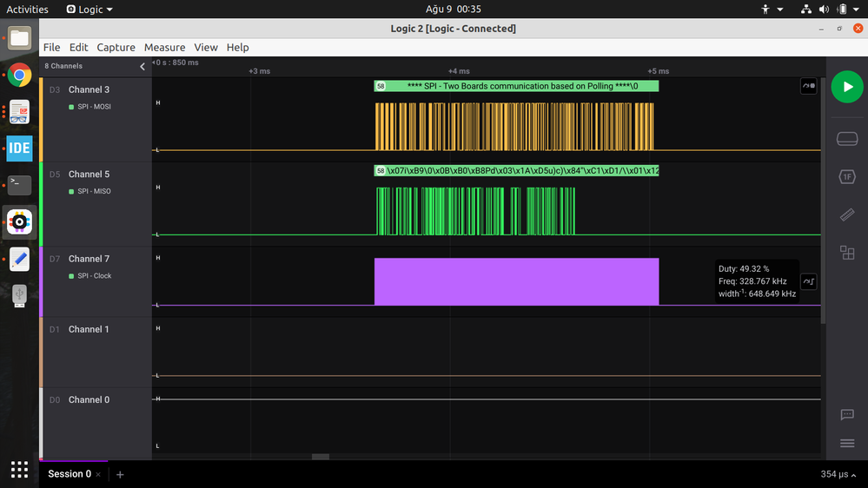Open the USB drive dock icon
This screenshot has height=488, width=868.
click(19, 295)
